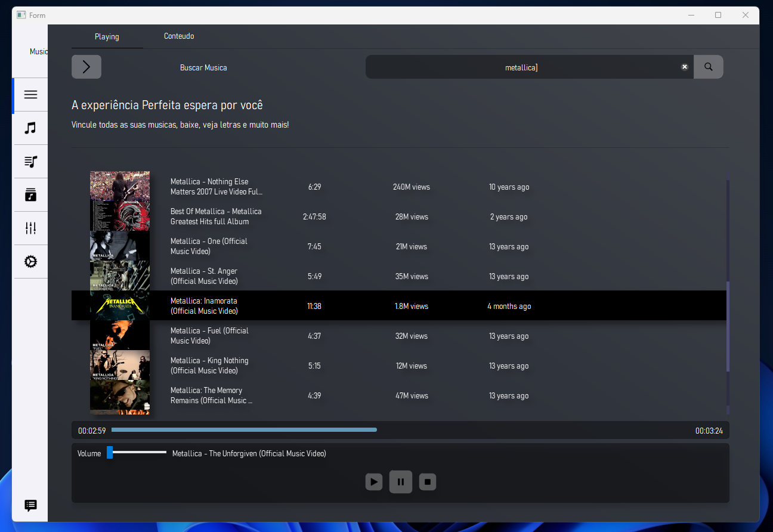Viewport: 773px width, 532px height.
Task: Click the '4 months ago' cell
Action: click(509, 306)
